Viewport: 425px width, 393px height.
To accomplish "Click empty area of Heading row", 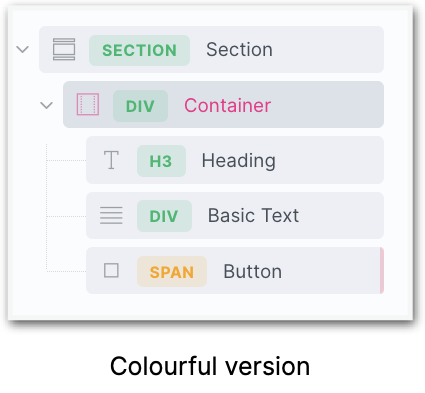I will tap(328, 160).
